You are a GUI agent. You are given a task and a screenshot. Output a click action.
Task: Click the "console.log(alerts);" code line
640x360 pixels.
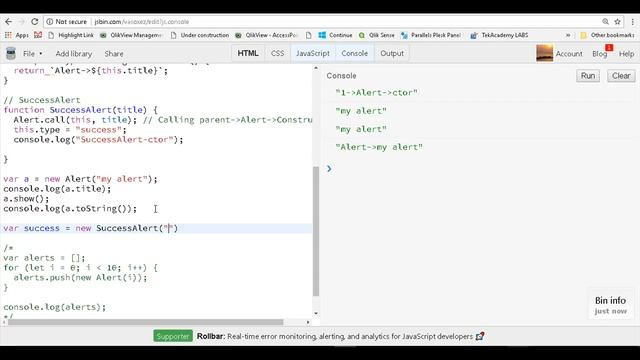click(54, 307)
